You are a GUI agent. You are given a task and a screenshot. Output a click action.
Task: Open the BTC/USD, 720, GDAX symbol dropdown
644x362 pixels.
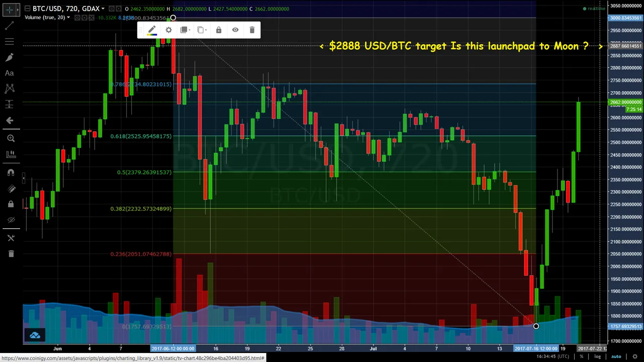103,9
